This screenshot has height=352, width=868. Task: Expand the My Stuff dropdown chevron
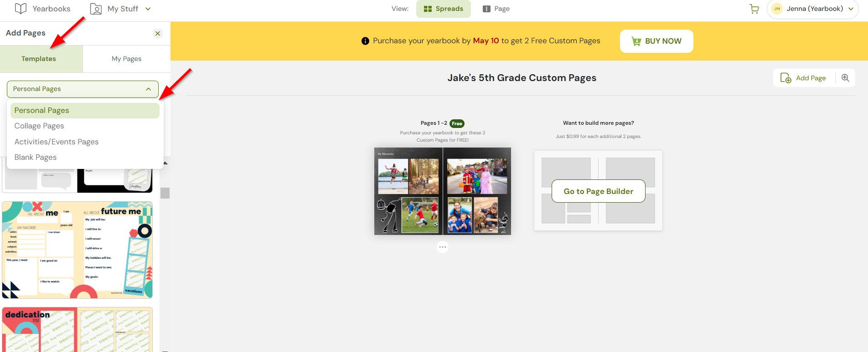tap(148, 9)
